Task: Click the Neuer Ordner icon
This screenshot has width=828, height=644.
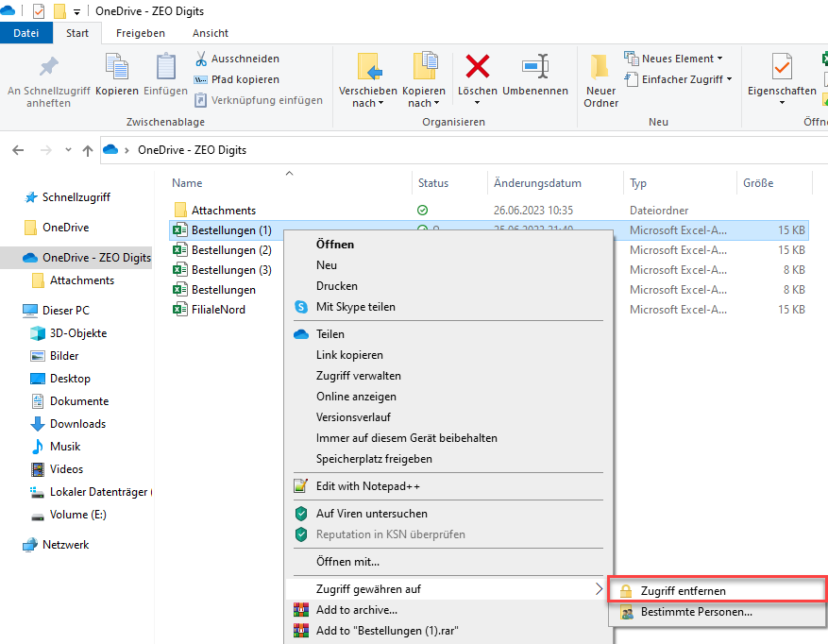Action: tap(600, 66)
